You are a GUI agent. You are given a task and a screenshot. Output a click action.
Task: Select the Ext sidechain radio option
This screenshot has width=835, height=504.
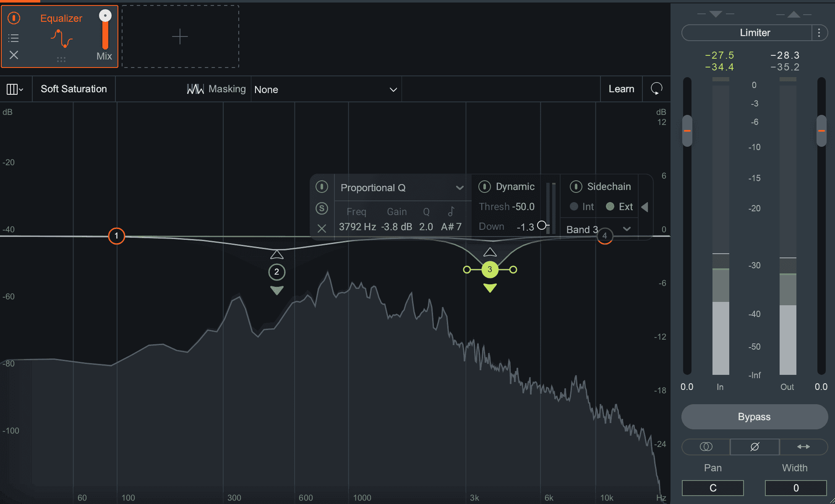(x=619, y=207)
